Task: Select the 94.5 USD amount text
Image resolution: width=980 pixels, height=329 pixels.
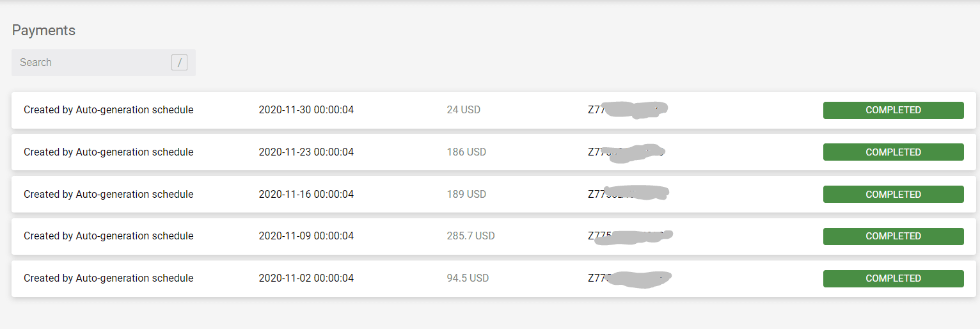Action: 468,278
